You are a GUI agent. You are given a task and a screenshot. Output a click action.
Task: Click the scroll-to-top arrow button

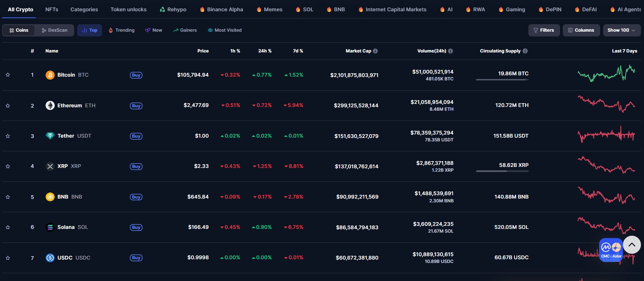(632, 245)
